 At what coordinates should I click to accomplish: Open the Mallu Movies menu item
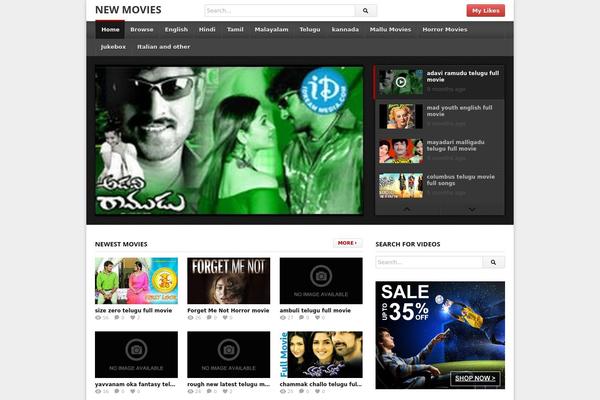coord(390,30)
